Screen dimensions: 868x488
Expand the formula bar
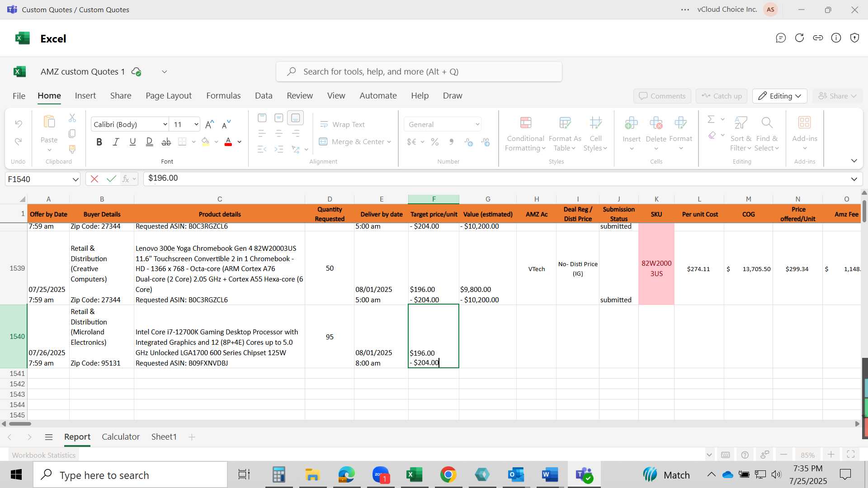pos(854,179)
